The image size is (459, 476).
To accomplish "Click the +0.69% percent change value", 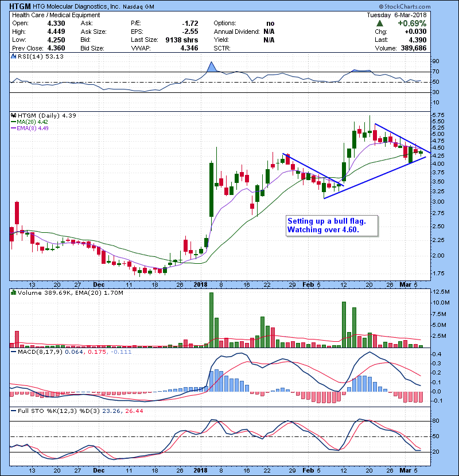I will (412, 24).
